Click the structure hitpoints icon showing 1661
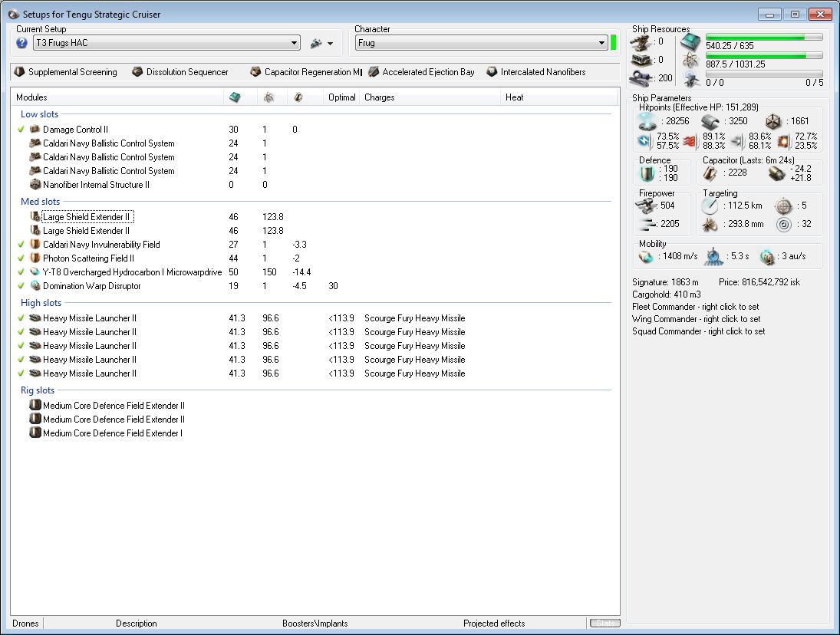This screenshot has height=635, width=840. [773, 121]
